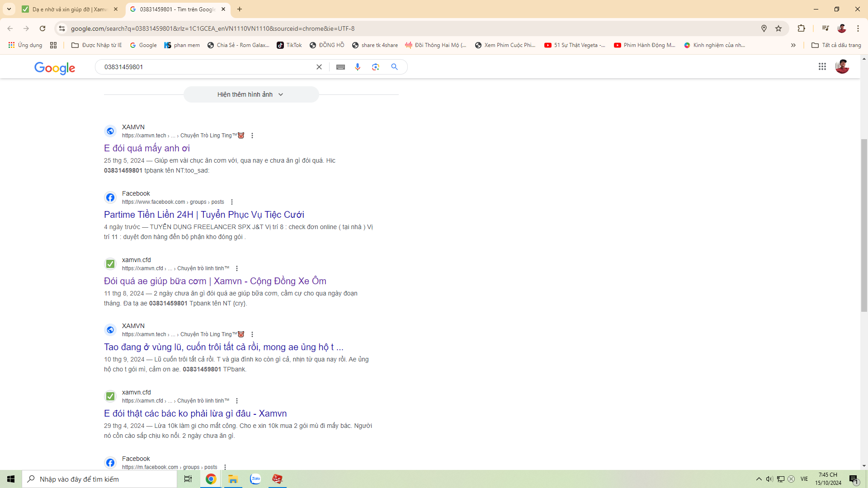Show more bookmarks with the double chevron
This screenshot has height=488, width=868.
point(793,45)
